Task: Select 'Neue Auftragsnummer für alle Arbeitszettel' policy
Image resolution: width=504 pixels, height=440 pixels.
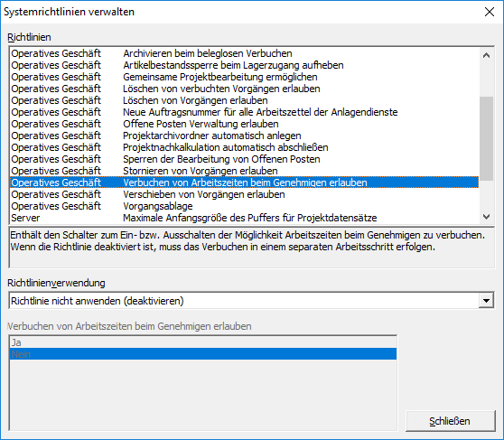Action: tap(244, 112)
